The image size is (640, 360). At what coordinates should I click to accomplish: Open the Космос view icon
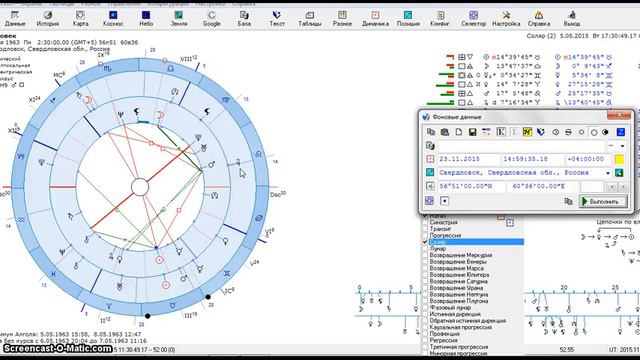[113, 19]
